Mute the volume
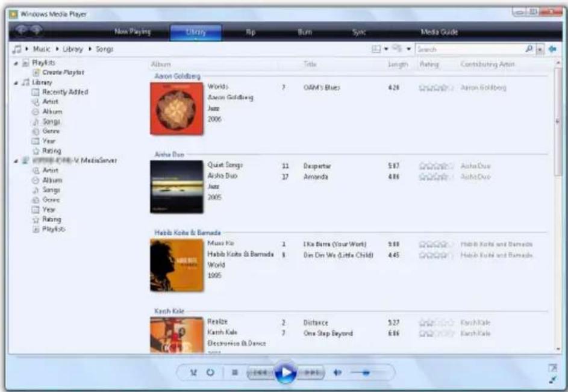This screenshot has height=392, width=568. tap(337, 373)
